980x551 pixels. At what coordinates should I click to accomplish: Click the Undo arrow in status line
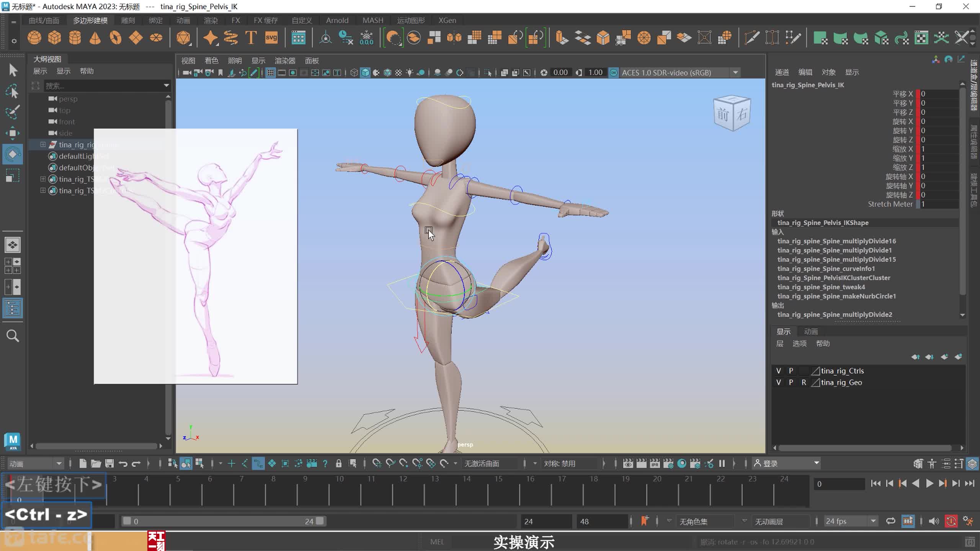(x=123, y=464)
